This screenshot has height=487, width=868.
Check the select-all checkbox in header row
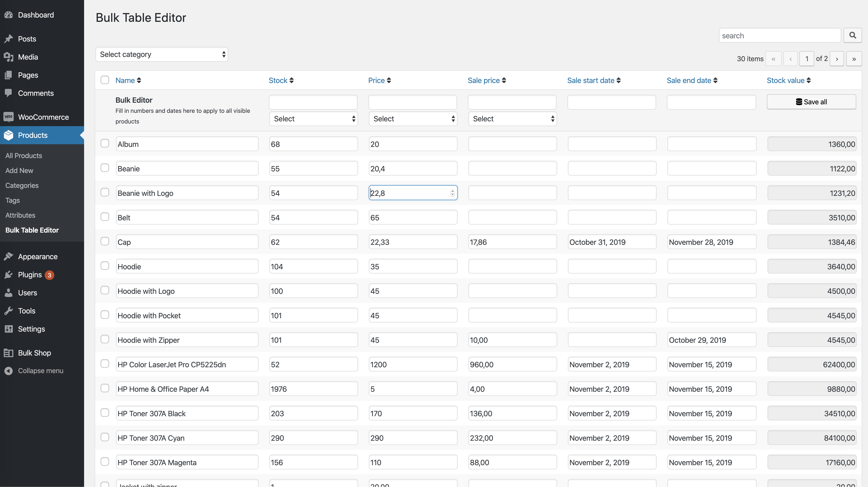(105, 80)
